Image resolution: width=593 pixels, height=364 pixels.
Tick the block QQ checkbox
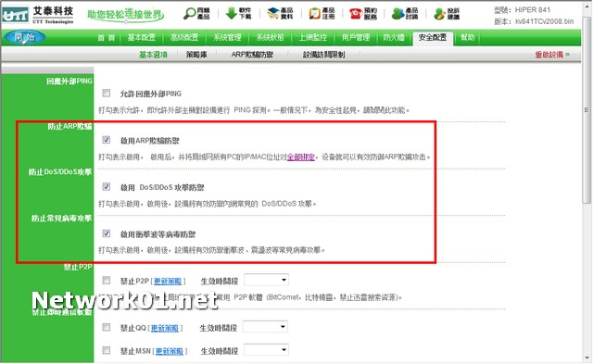pyautogui.click(x=107, y=327)
